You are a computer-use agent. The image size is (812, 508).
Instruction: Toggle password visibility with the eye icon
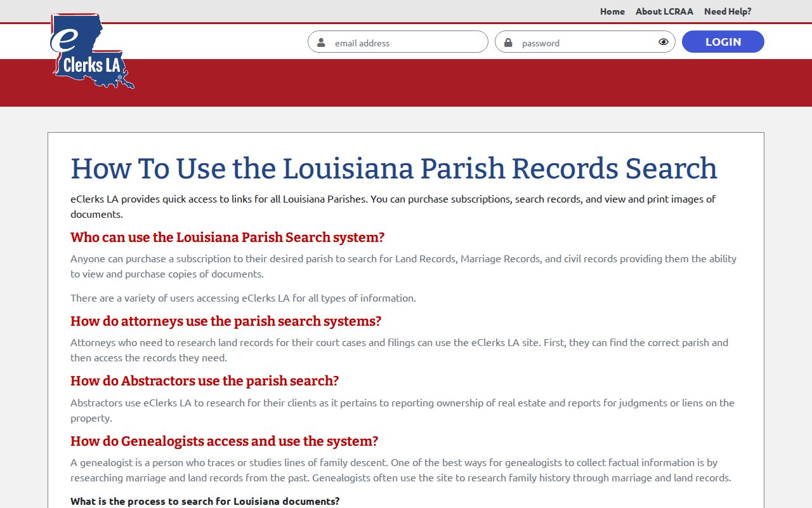pyautogui.click(x=664, y=42)
